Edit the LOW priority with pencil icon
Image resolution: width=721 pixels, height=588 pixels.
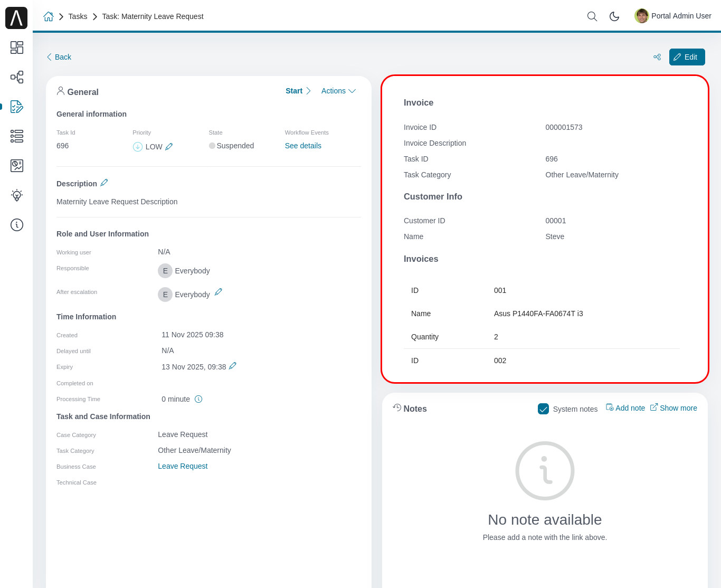[169, 146]
